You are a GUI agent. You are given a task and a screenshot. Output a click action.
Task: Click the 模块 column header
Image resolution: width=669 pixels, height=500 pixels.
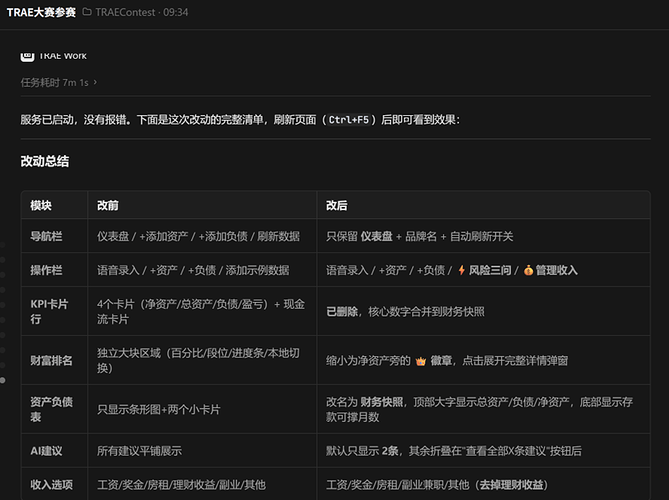pyautogui.click(x=41, y=206)
